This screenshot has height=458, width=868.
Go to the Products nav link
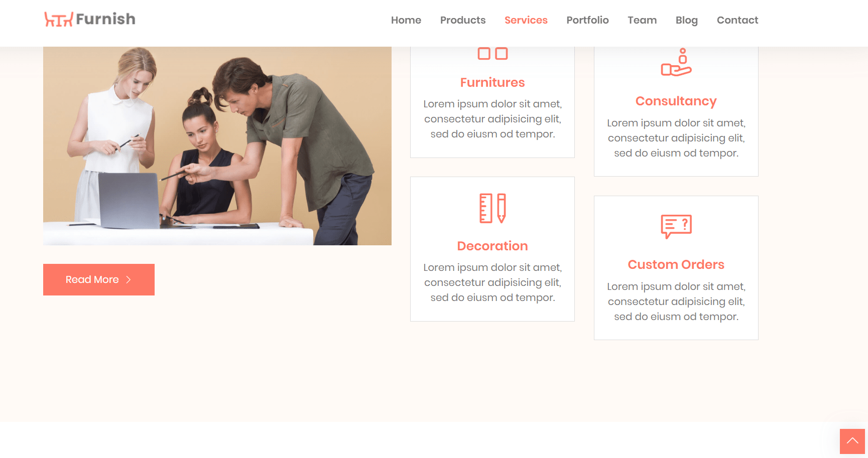coord(463,20)
